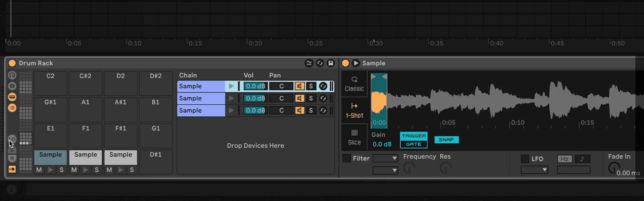Set LFO rate to note sync mode
The image size is (644, 201).
click(583, 159)
